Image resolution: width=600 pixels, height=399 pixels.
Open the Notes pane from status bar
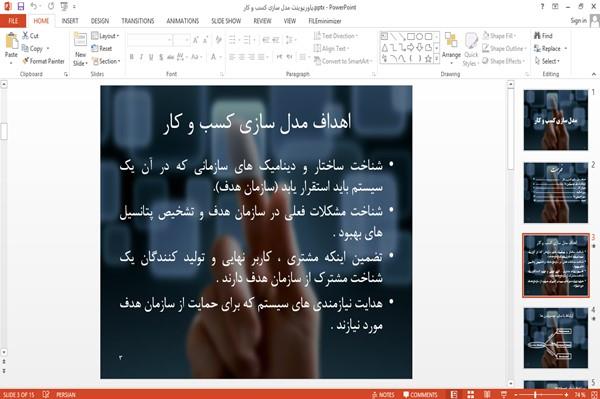383,395
